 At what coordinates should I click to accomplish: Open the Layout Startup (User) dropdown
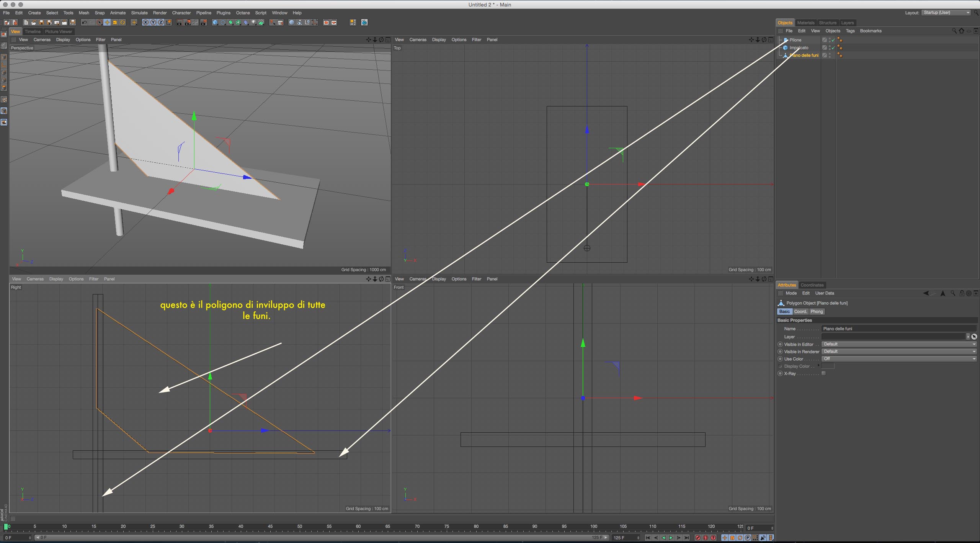[946, 13]
